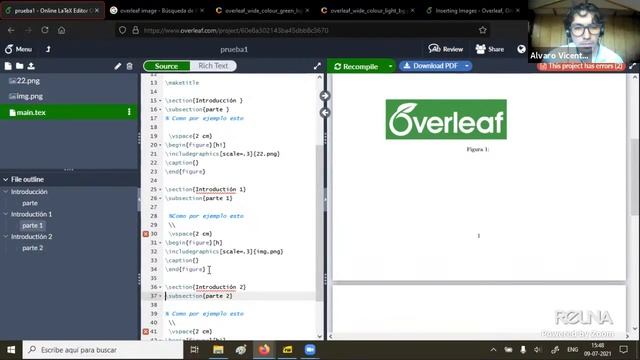The image size is (640, 360).
Task: Select 'parte 1' in file outline
Action: pyautogui.click(x=32, y=225)
